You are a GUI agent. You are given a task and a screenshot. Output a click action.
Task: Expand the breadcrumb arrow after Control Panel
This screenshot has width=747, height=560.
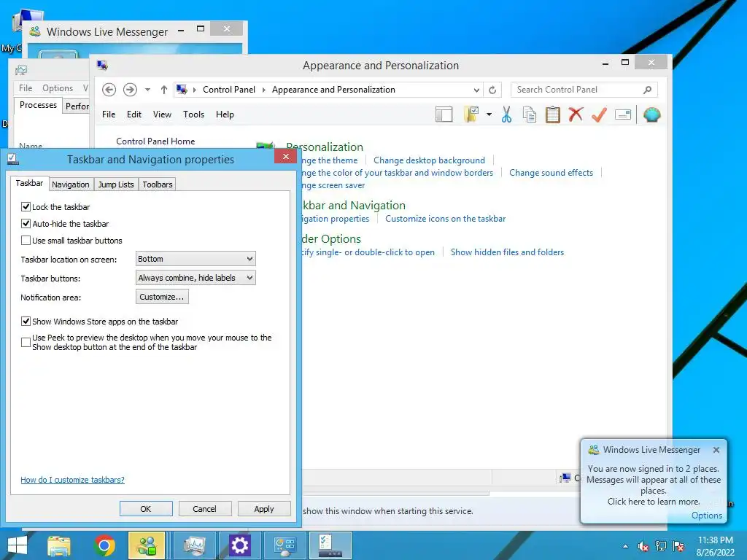[263, 90]
